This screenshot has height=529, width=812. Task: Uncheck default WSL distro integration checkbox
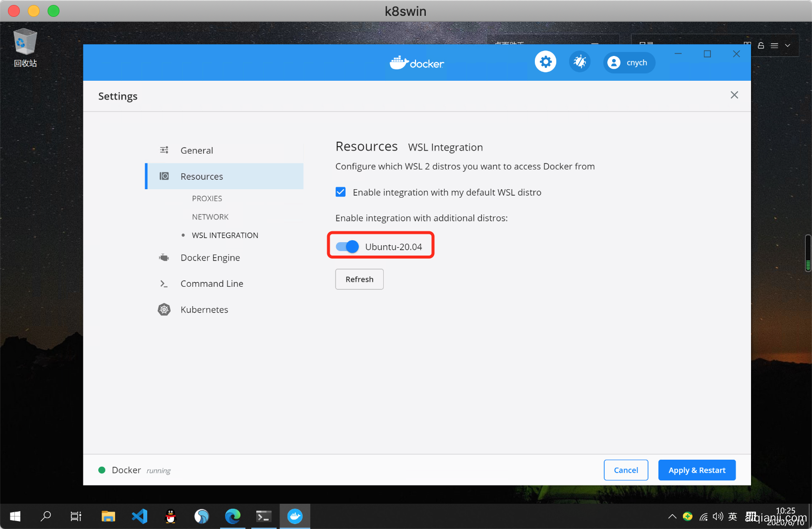tap(341, 192)
